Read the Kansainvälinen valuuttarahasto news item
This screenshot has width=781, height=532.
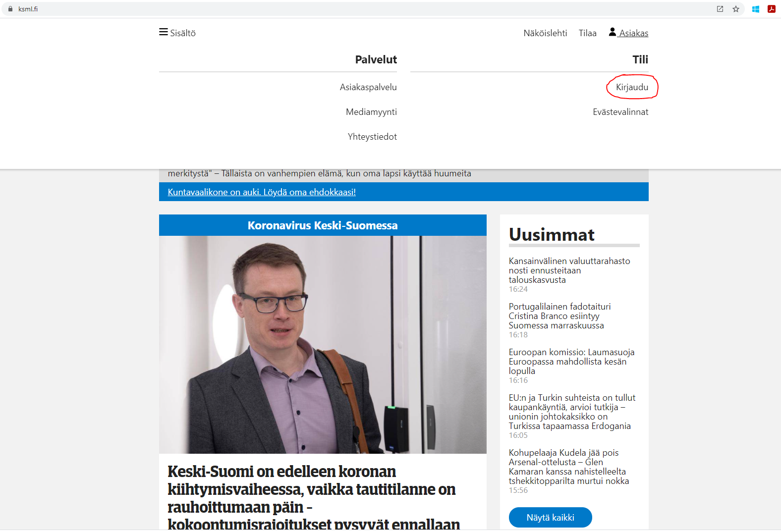[x=569, y=270]
